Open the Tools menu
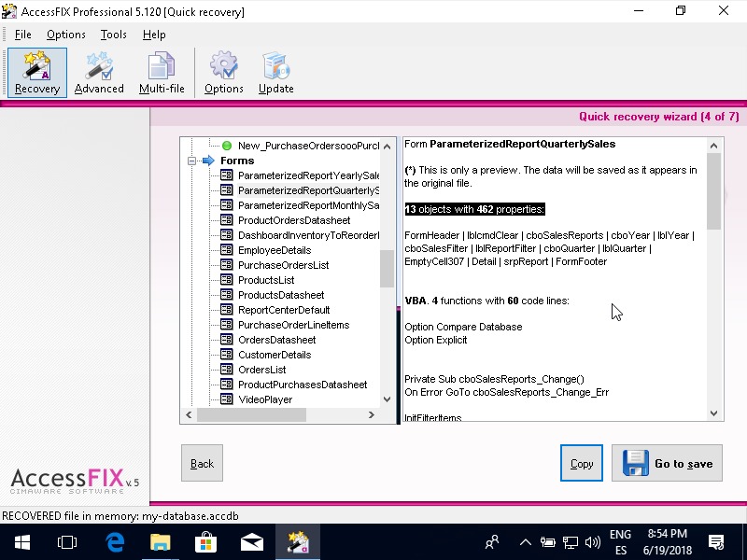The image size is (747, 560). 113,35
